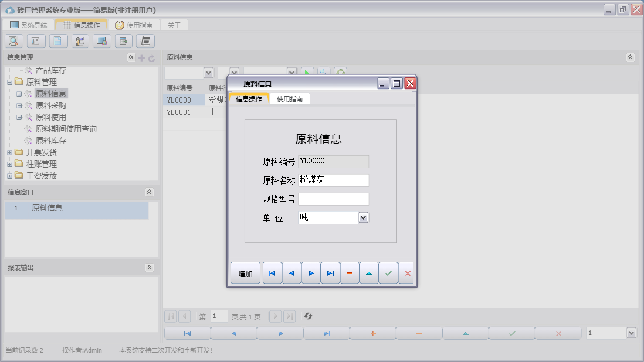Click the first-record button in the 原料信息 dialog
This screenshot has height=362, width=644.
(272, 274)
